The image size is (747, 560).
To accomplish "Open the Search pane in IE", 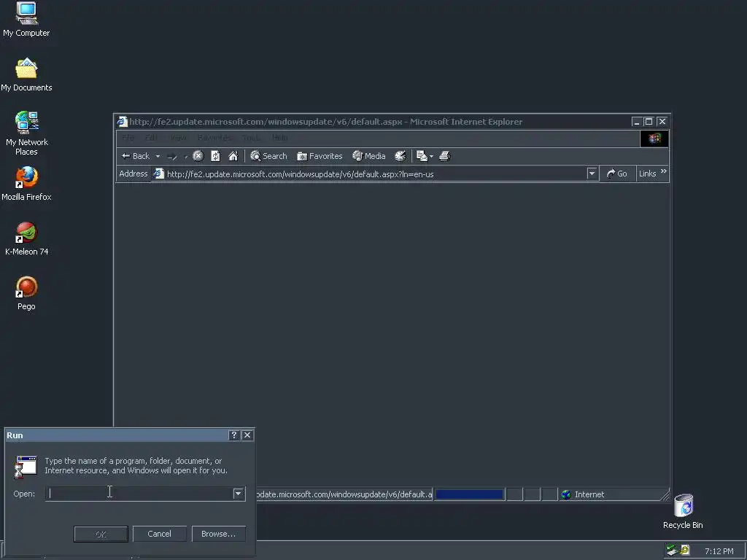I will (268, 156).
